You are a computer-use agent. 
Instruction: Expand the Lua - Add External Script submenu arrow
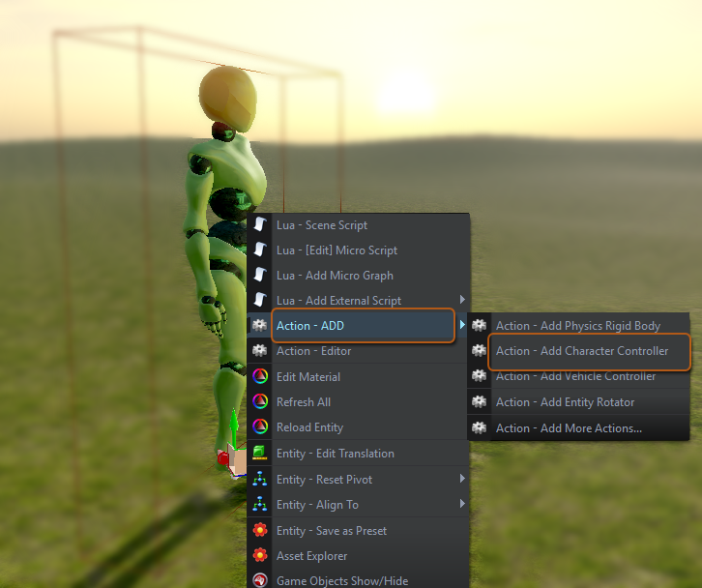[462, 299]
